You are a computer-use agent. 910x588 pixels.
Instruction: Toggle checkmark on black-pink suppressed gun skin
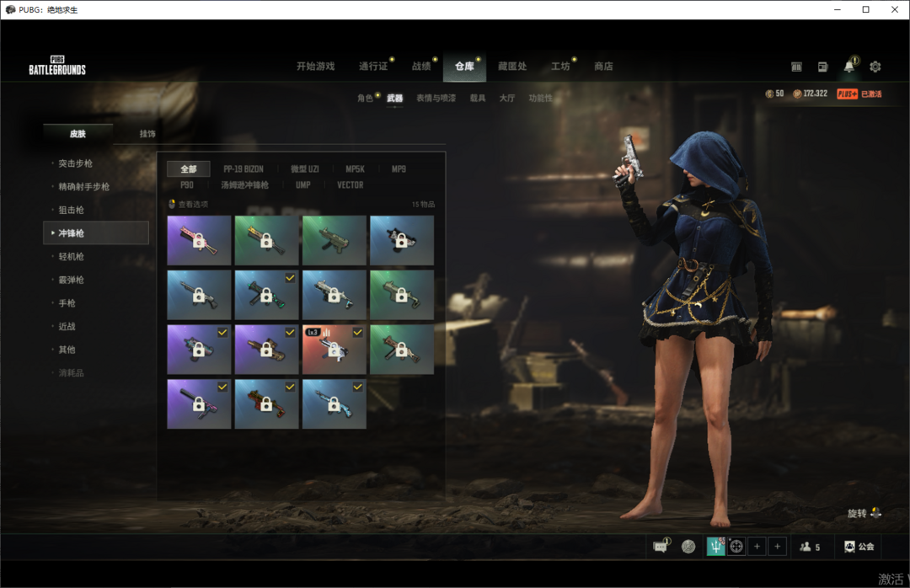click(x=222, y=387)
